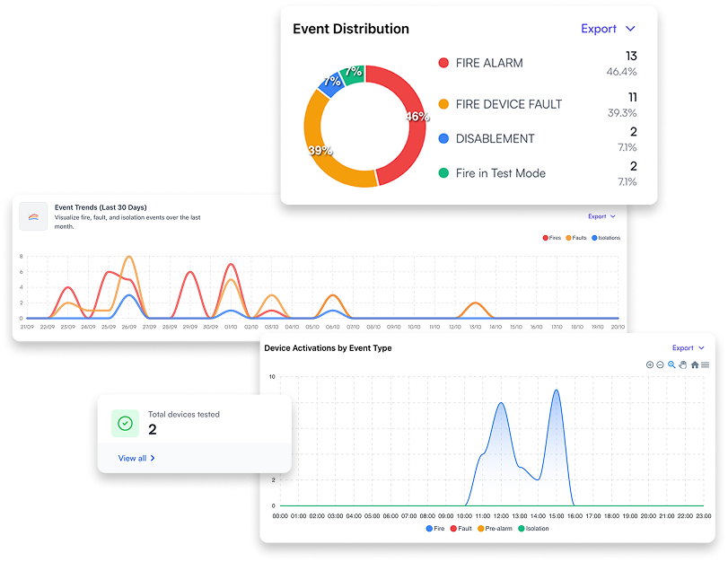Activate the hand panning tool

683,364
